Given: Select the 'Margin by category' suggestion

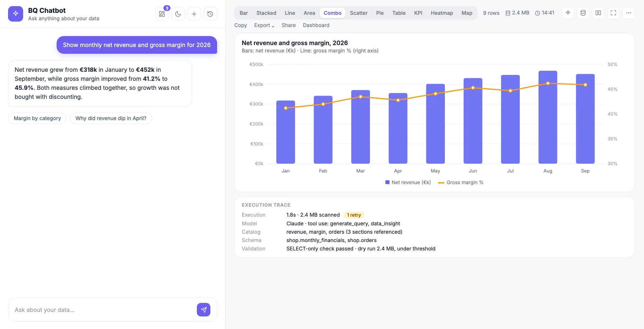Looking at the screenshot, I should click(x=37, y=118).
